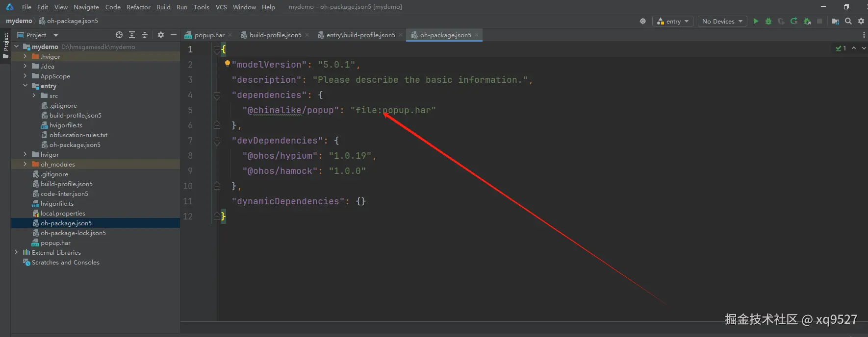This screenshot has width=868, height=337.
Task: Close the oh-package.json5 editor tab
Action: pyautogui.click(x=477, y=35)
